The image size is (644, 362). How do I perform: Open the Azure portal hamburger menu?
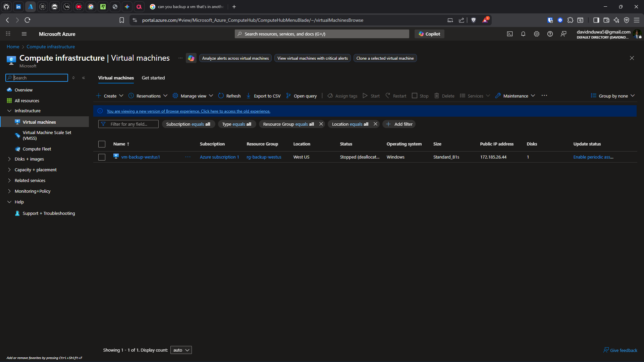(x=24, y=34)
